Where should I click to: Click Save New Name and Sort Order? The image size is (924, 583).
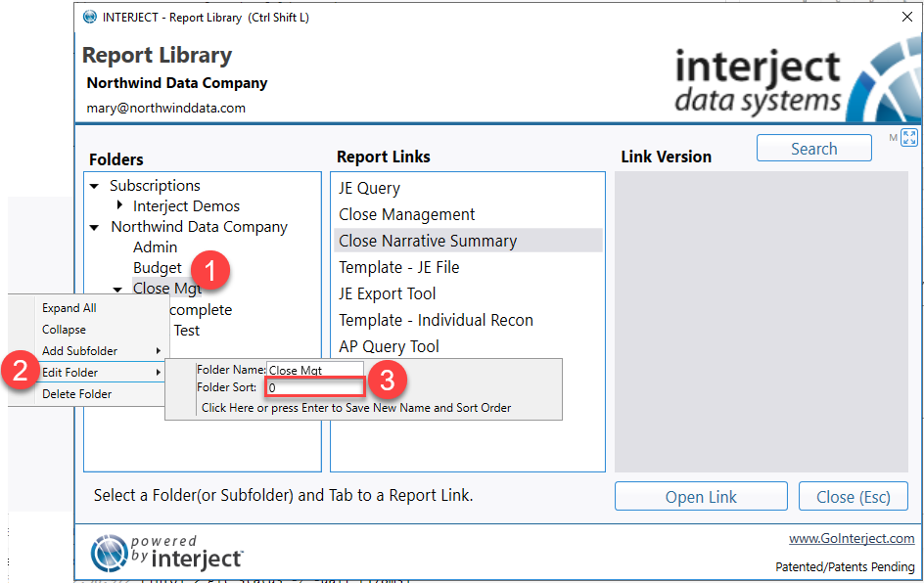[356, 408]
